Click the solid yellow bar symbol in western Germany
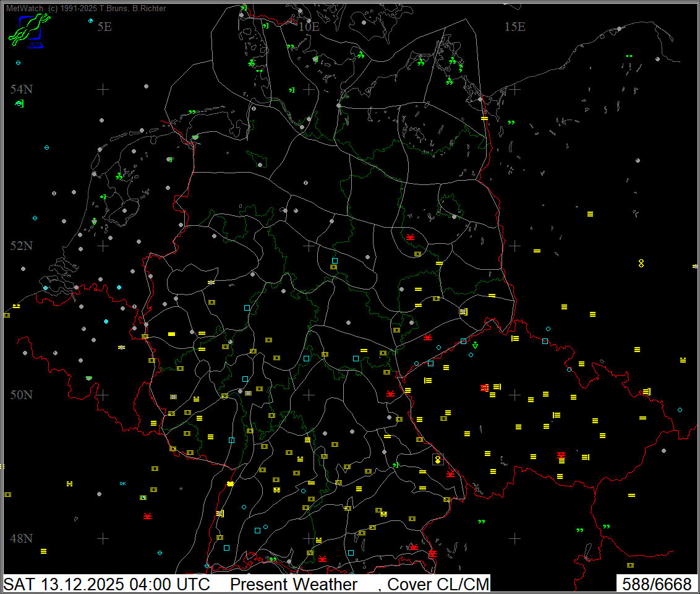Screen dimensions: 700x594 click(x=172, y=334)
